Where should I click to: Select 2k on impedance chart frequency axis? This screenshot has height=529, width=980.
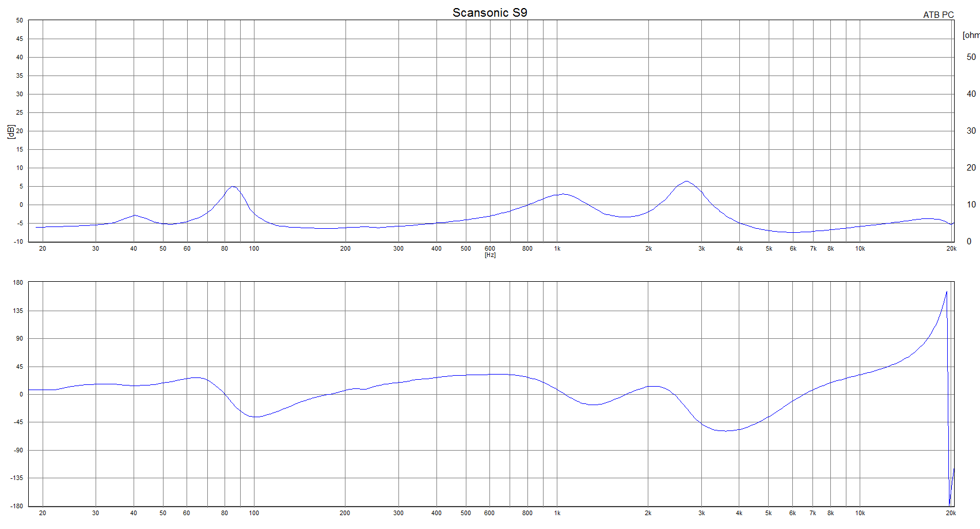648,249
